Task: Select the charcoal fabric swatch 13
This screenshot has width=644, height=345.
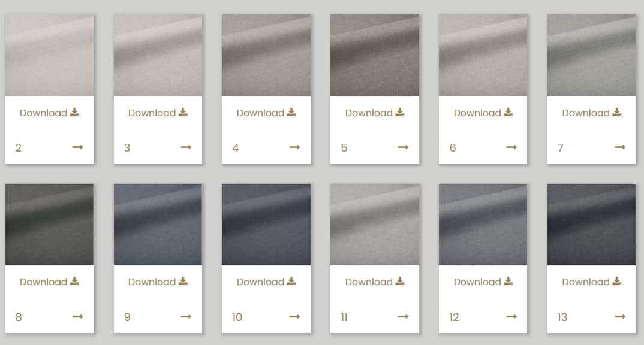Action: click(x=591, y=225)
